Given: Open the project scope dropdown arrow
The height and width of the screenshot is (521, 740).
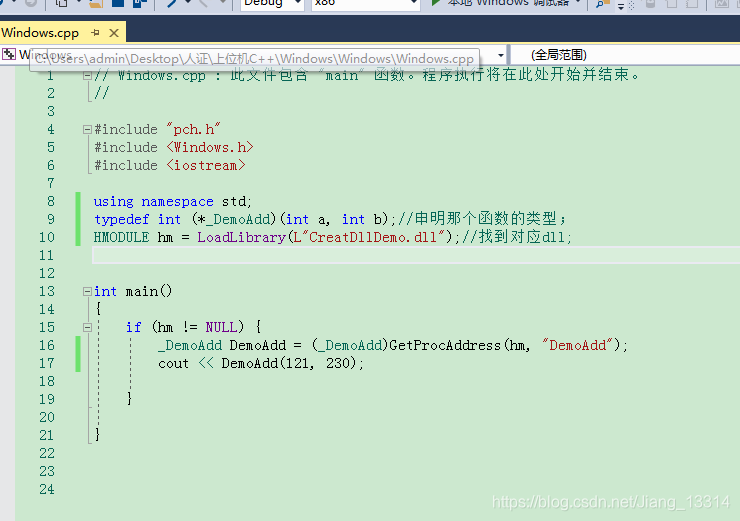Looking at the screenshot, I should [x=501, y=56].
